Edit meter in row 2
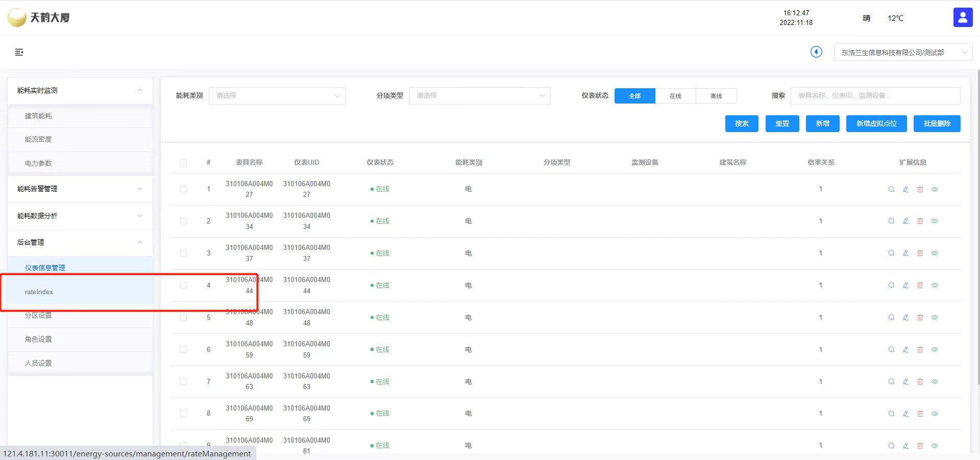980x460 pixels. [905, 221]
